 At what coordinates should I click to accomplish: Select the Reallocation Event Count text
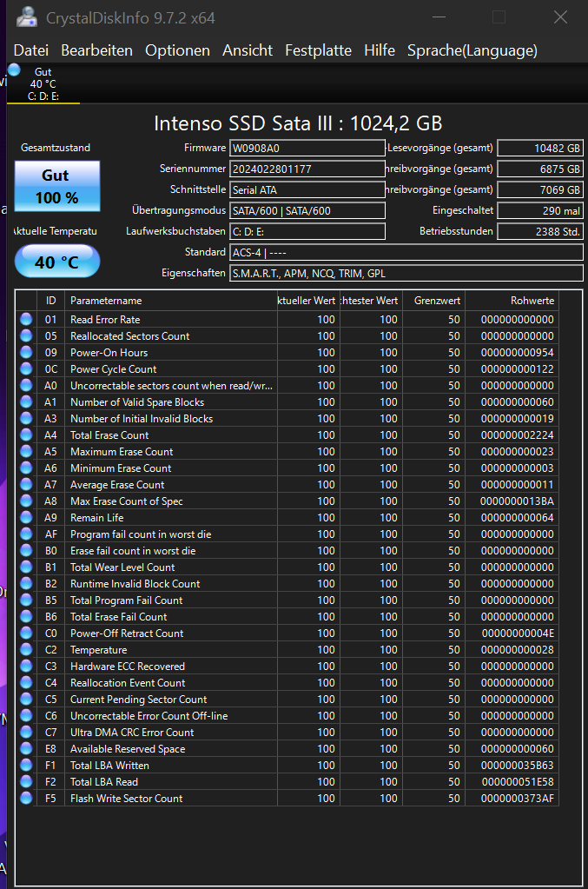(x=128, y=683)
